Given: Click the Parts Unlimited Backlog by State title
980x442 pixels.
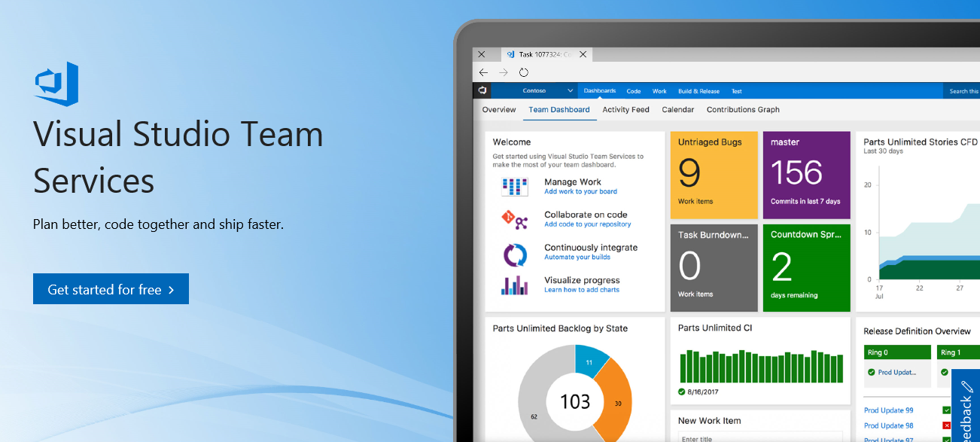Looking at the screenshot, I should click(560, 328).
